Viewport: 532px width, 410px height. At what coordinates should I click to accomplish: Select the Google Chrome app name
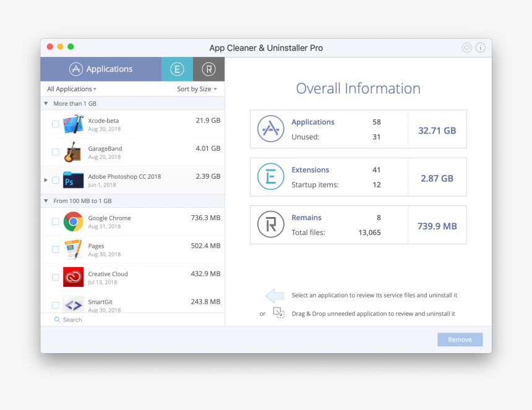109,218
